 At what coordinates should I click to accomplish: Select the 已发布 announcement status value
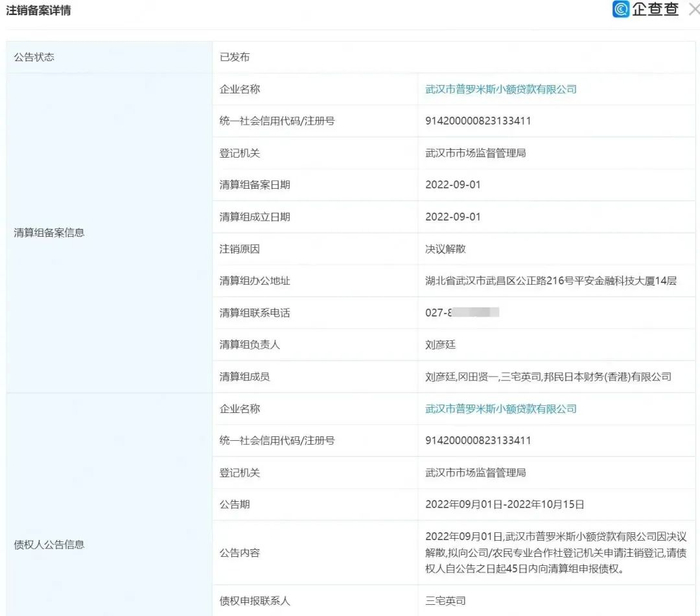point(235,57)
